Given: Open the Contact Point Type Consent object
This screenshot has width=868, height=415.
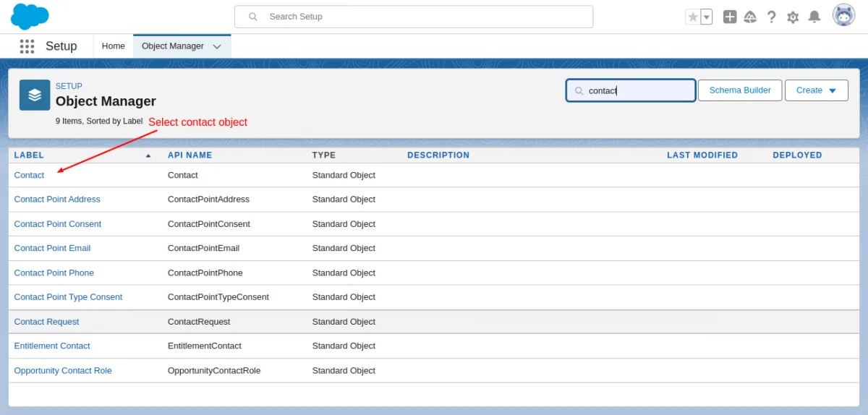Looking at the screenshot, I should [68, 296].
